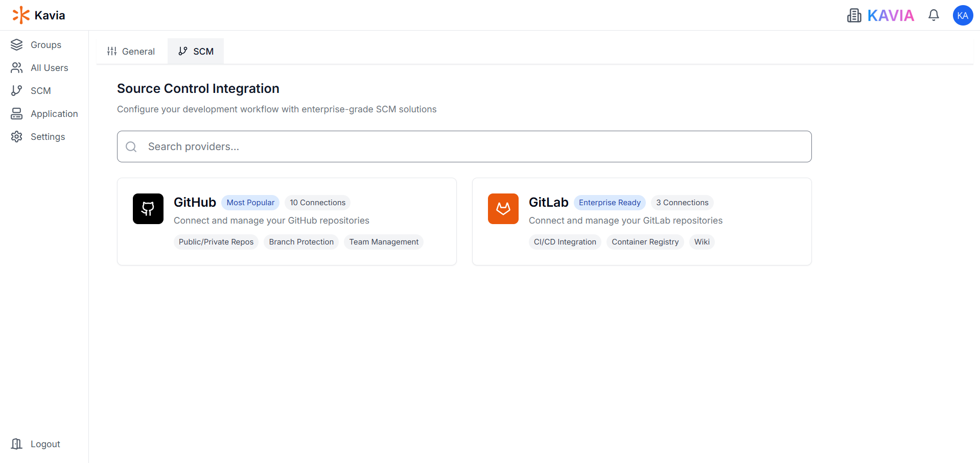Screen dimensions: 980x463
Task: Open the GitLab provider heading
Action: pyautogui.click(x=549, y=202)
